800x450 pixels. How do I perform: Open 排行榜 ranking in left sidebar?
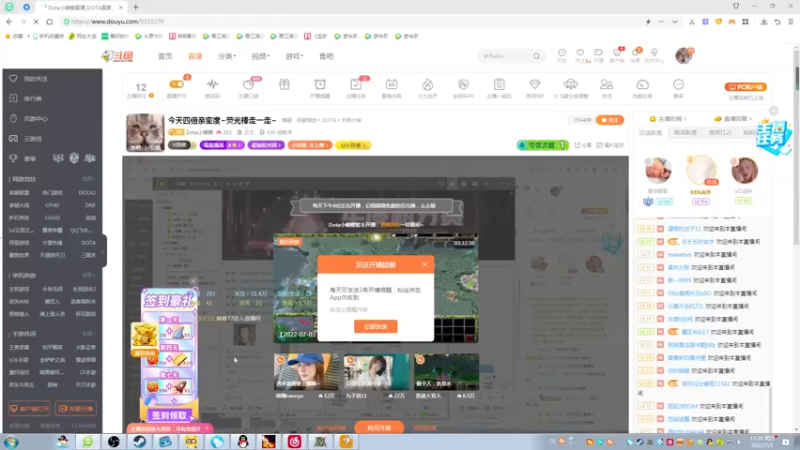33,98
